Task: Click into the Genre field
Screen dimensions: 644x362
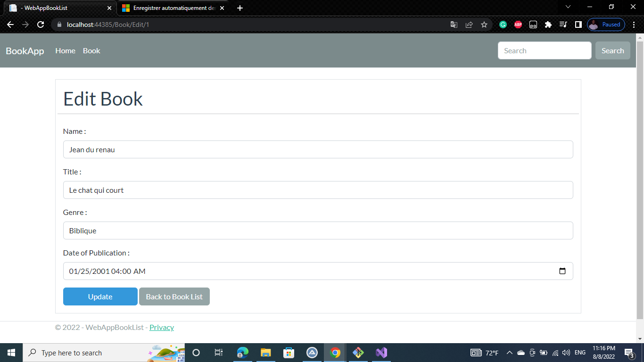Action: click(x=318, y=230)
